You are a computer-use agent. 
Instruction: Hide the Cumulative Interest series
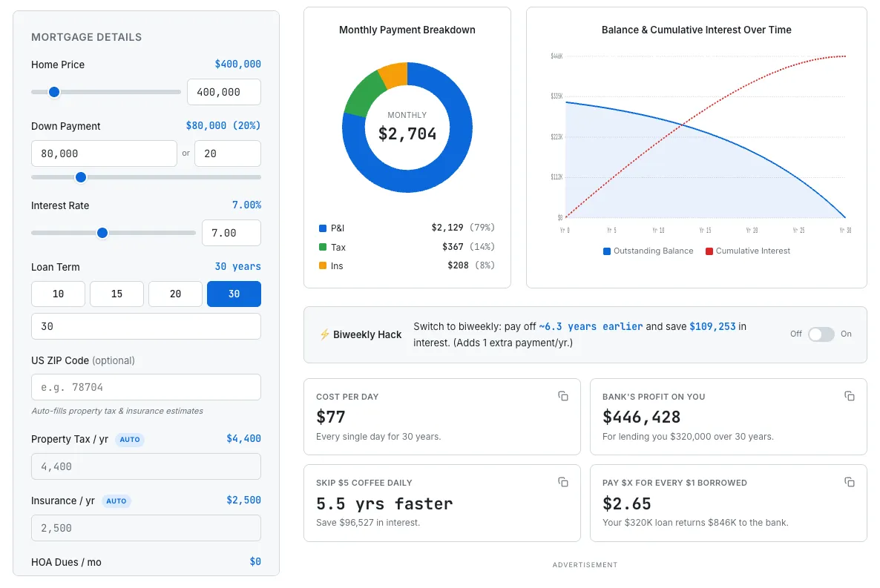(747, 251)
